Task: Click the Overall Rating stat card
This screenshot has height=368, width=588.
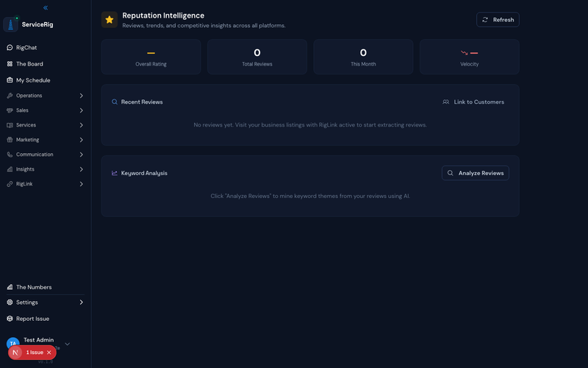Action: tap(151, 57)
